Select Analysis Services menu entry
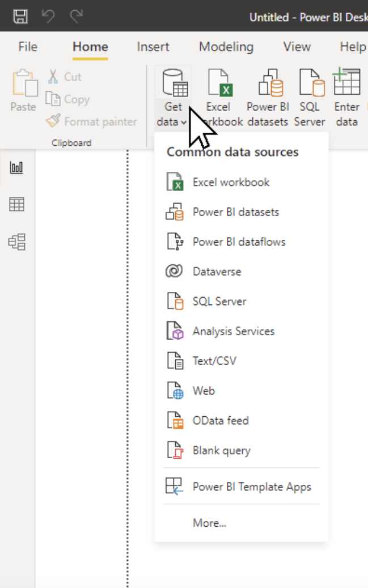 click(242, 331)
